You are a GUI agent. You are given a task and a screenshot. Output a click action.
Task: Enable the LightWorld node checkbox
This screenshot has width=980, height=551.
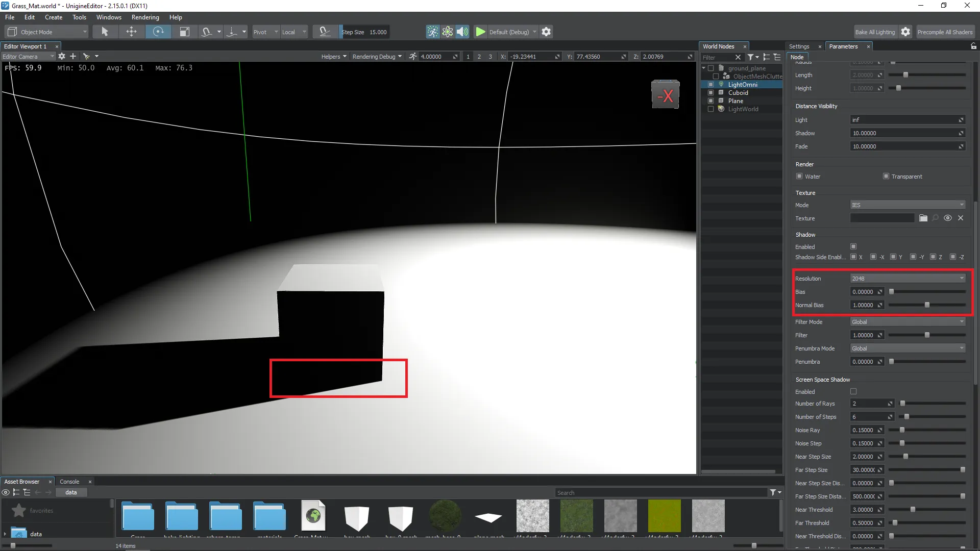coord(710,109)
